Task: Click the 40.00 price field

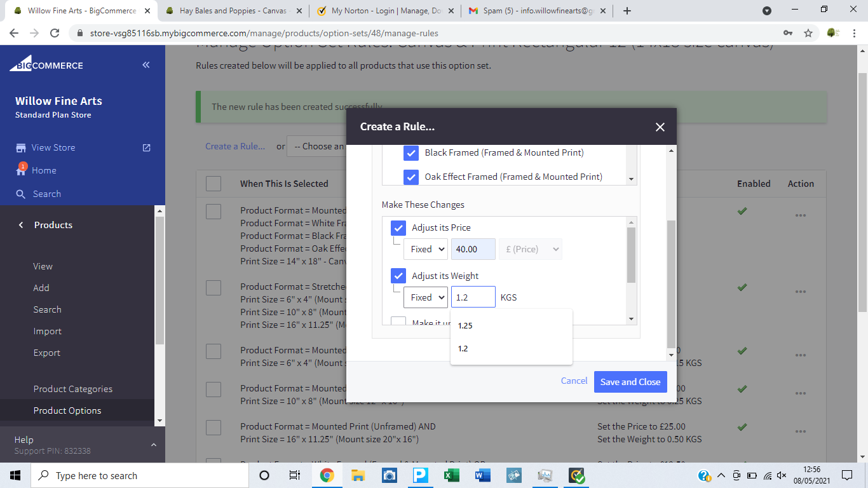Action: (x=473, y=249)
